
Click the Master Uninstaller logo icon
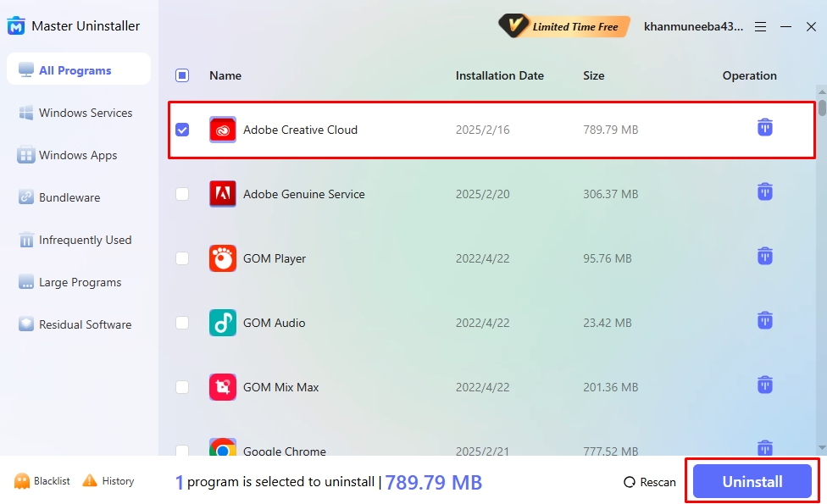[16, 25]
